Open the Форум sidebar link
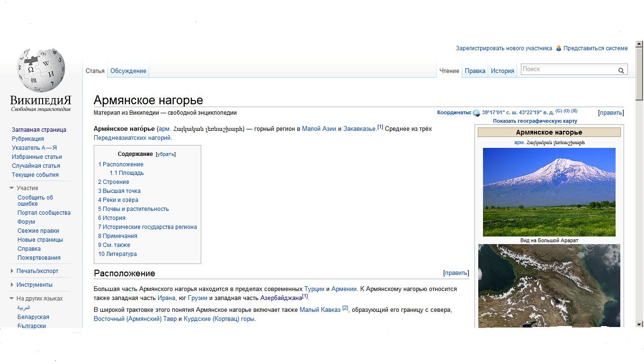Screen dimensions: 644x364 click(x=26, y=222)
